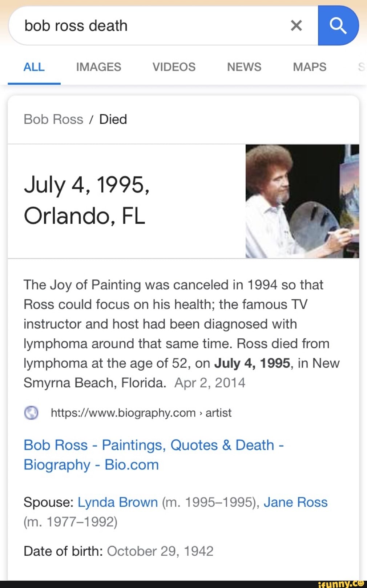The width and height of the screenshot is (367, 588).
Task: Tap the search input field
Action: [x=145, y=25]
